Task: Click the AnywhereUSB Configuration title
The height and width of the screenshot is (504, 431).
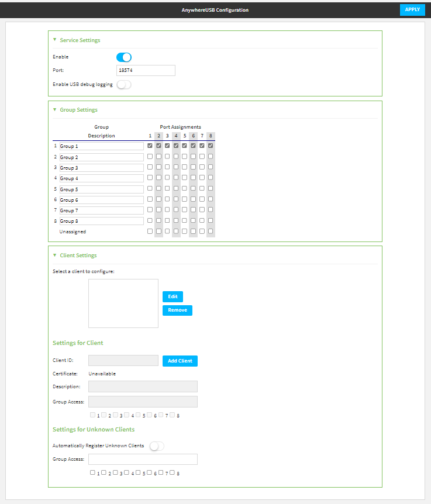Action: point(215,10)
